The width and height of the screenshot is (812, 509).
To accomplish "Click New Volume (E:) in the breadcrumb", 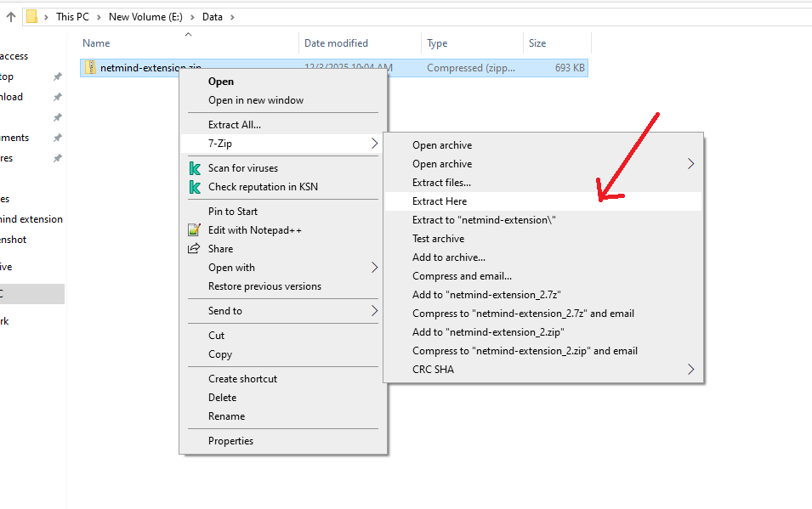I will [x=145, y=17].
